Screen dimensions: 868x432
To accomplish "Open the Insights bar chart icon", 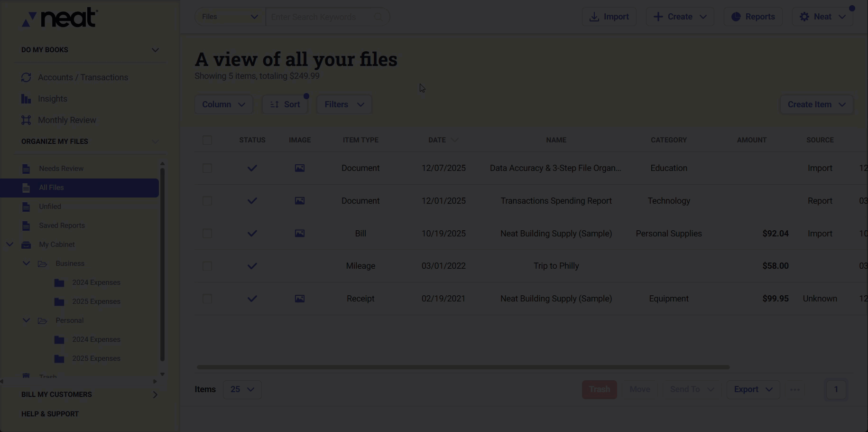I will [x=26, y=99].
